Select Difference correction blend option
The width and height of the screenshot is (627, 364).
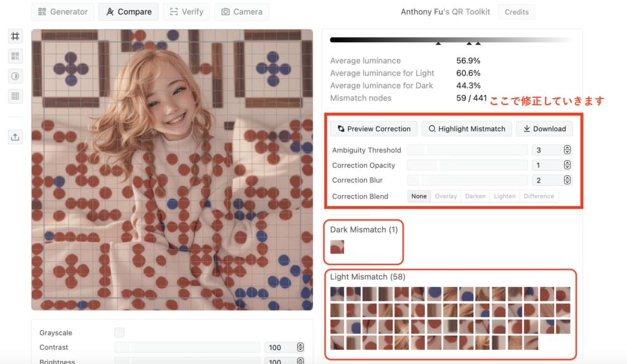click(539, 196)
